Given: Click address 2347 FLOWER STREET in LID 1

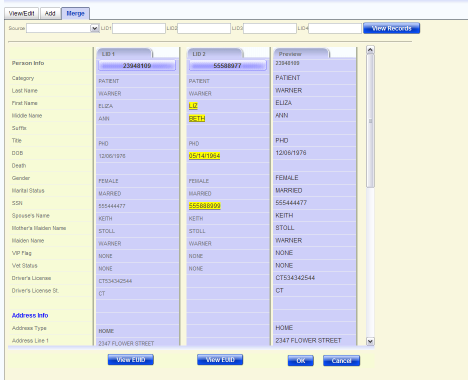Looking at the screenshot, I should coord(126,343).
